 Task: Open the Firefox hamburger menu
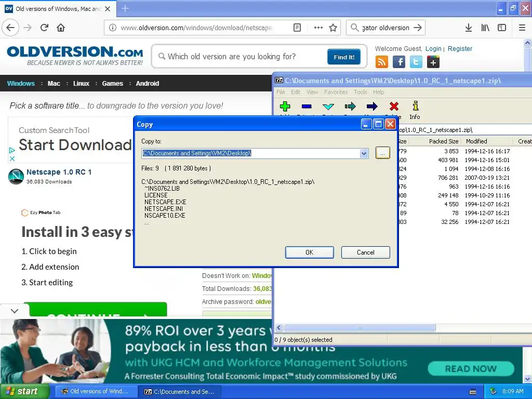(x=522, y=28)
